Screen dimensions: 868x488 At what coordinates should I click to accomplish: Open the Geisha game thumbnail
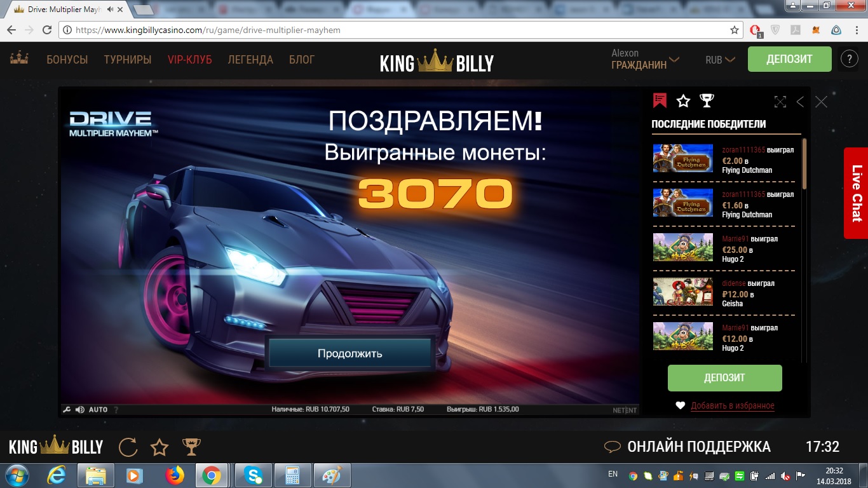point(683,292)
